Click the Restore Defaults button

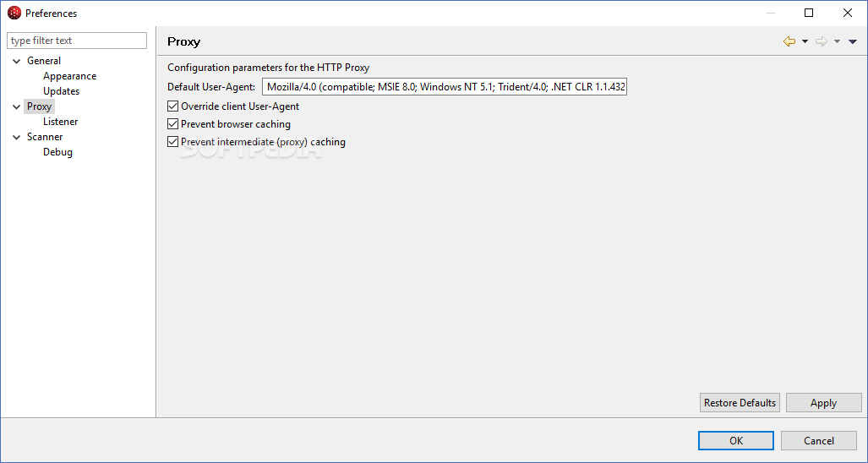pos(740,403)
